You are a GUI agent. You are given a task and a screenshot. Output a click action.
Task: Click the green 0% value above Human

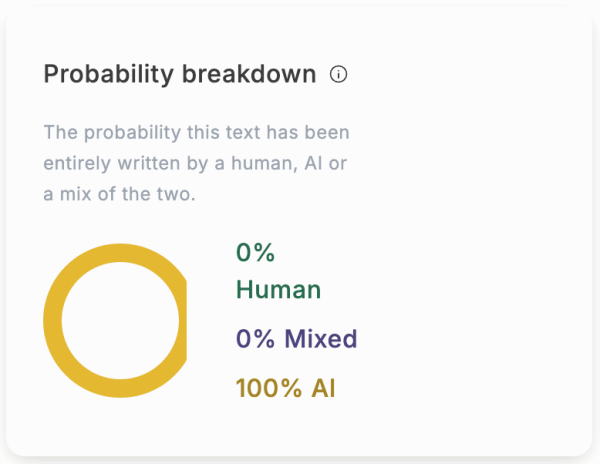(255, 253)
